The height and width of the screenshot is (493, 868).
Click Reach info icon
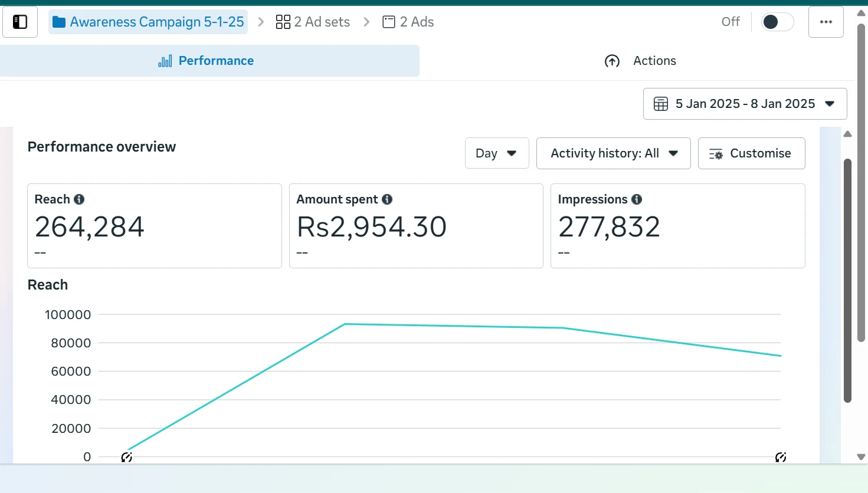tap(79, 199)
